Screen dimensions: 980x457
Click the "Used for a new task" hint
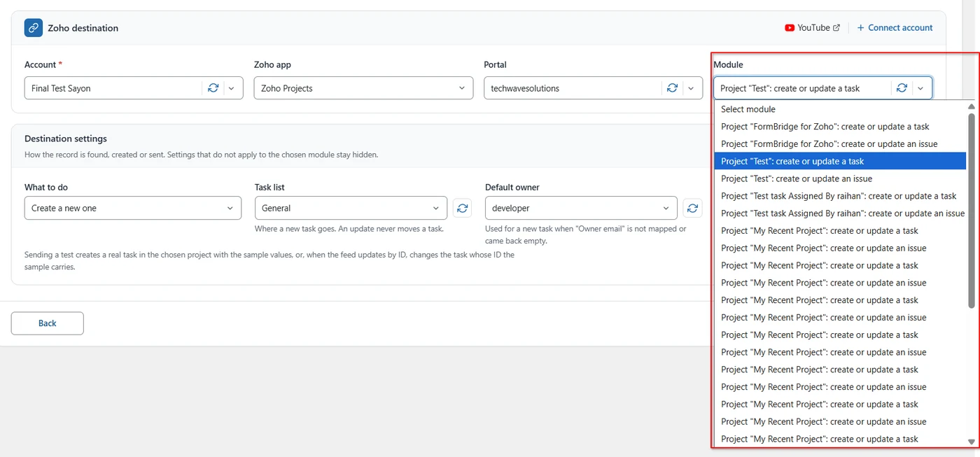click(585, 234)
